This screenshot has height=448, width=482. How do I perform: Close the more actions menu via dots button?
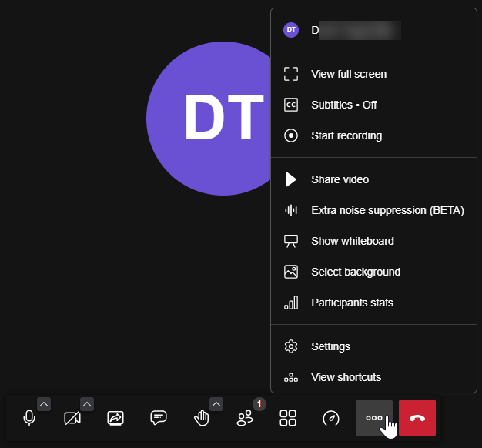[374, 418]
